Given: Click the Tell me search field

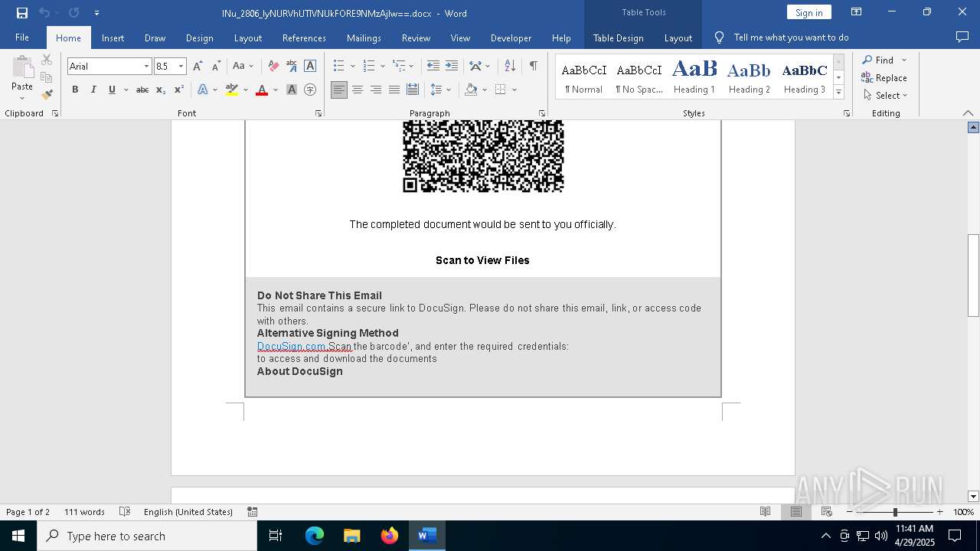Looking at the screenshot, I should [x=791, y=37].
